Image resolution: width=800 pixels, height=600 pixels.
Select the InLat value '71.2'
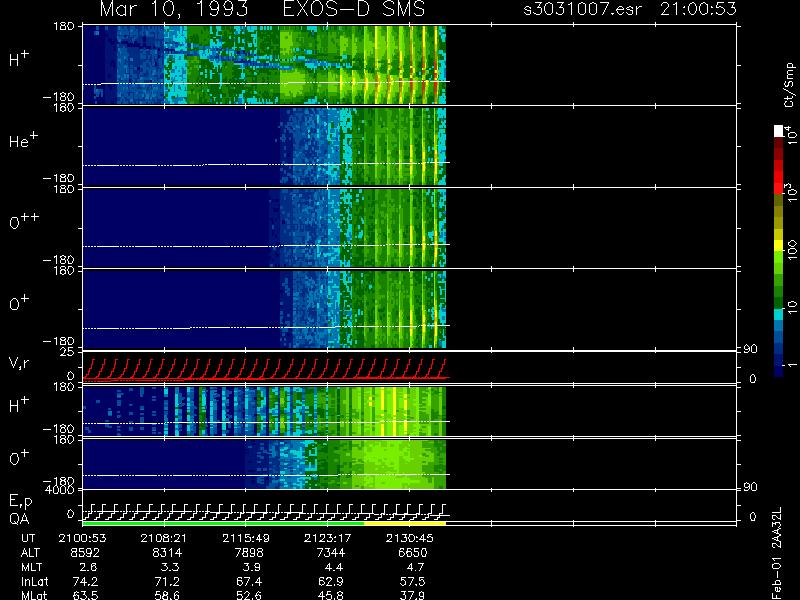click(167, 581)
